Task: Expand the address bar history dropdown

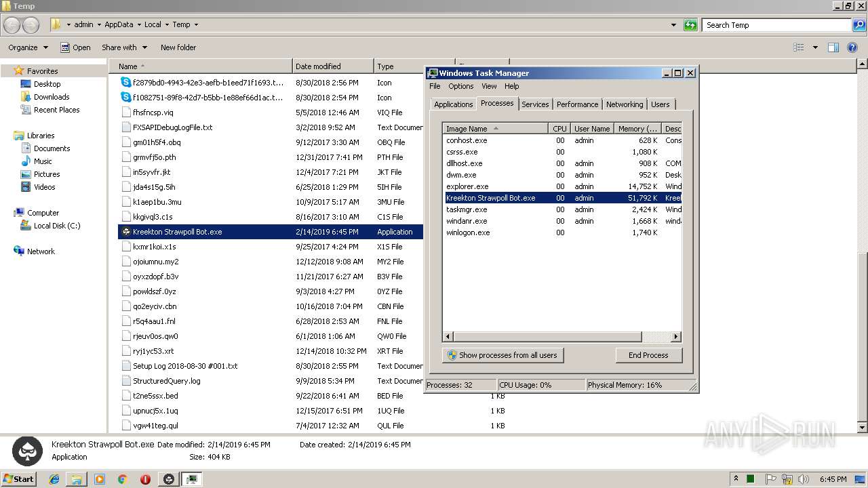Action: (673, 25)
